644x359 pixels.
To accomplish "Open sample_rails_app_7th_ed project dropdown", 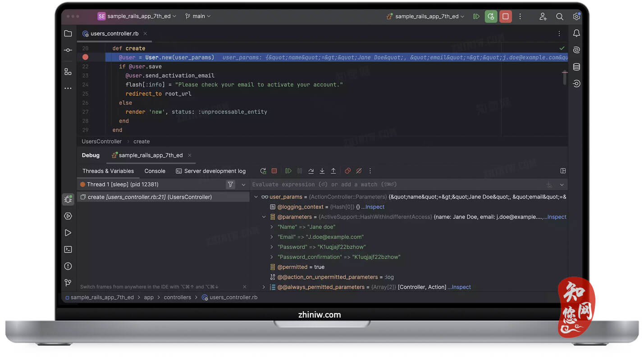I will (x=137, y=16).
